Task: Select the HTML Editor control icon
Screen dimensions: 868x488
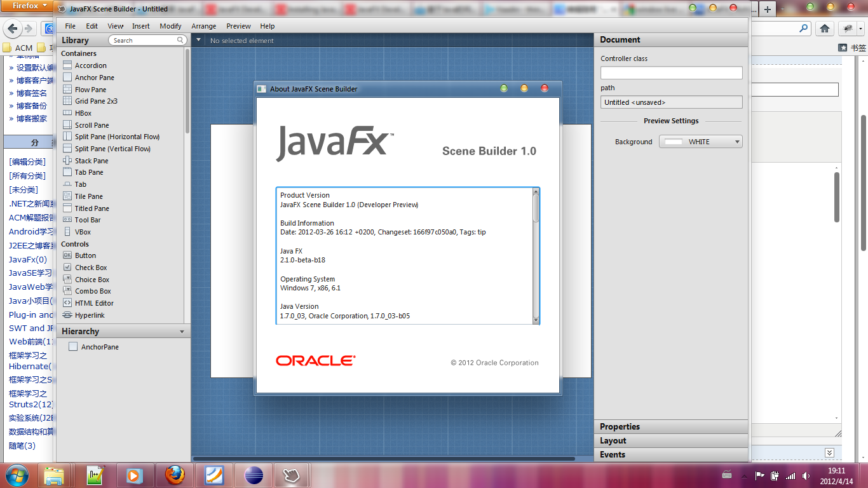Action: point(67,303)
